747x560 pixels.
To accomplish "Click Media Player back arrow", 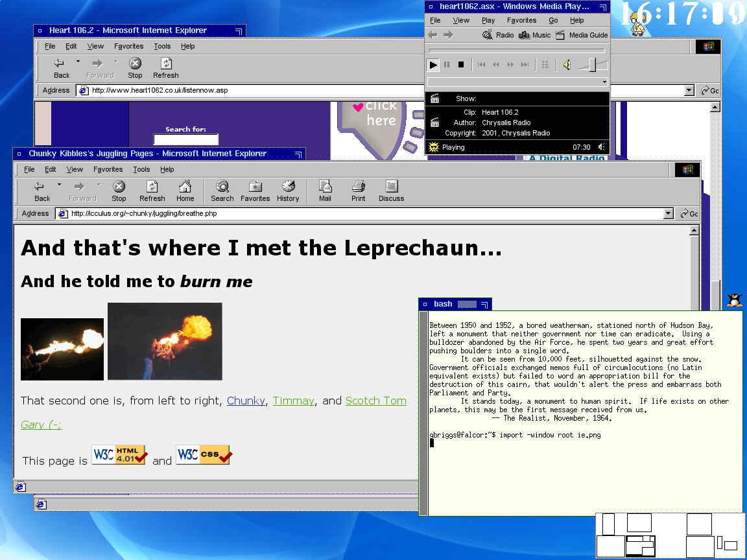I will [433, 35].
